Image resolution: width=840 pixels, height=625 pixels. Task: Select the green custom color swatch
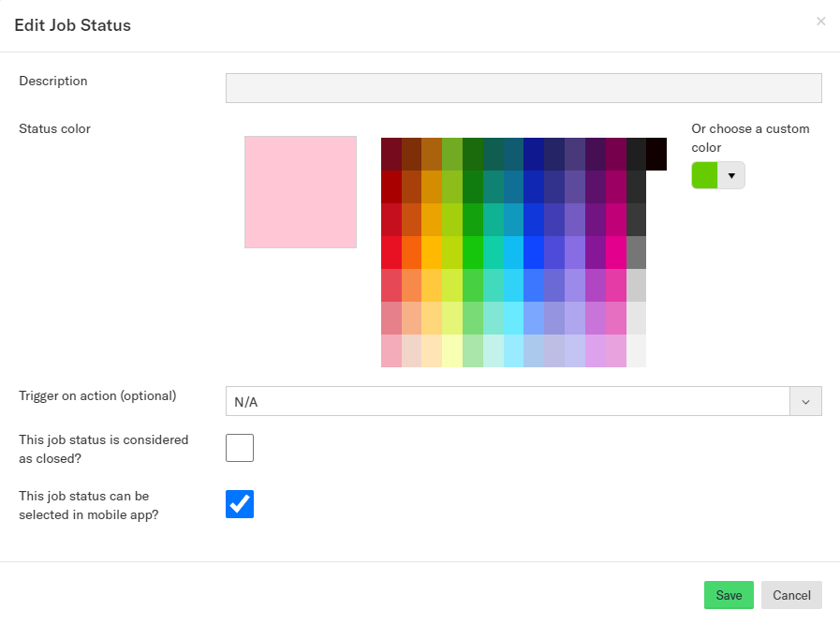point(704,175)
